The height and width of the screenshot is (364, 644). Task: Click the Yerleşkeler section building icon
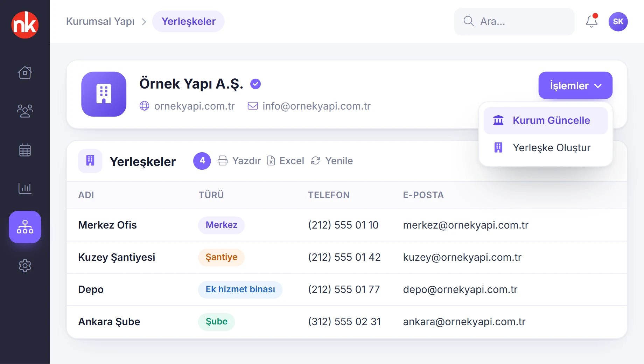(x=90, y=161)
